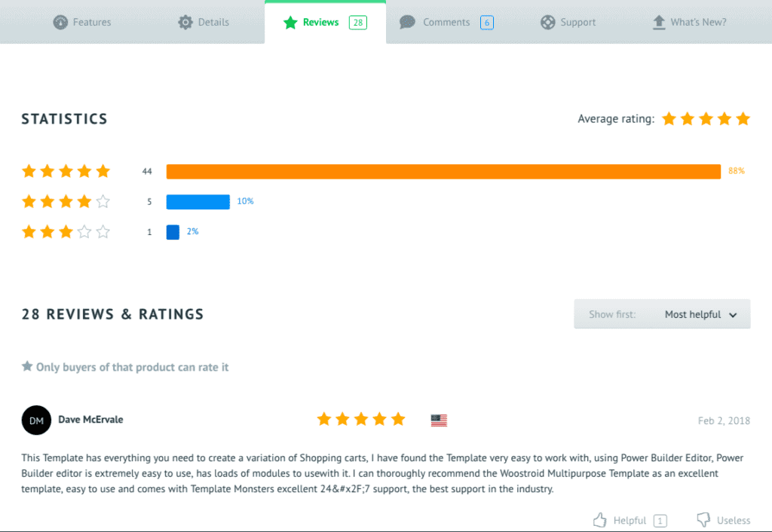Mark review as Helpful

point(630,520)
